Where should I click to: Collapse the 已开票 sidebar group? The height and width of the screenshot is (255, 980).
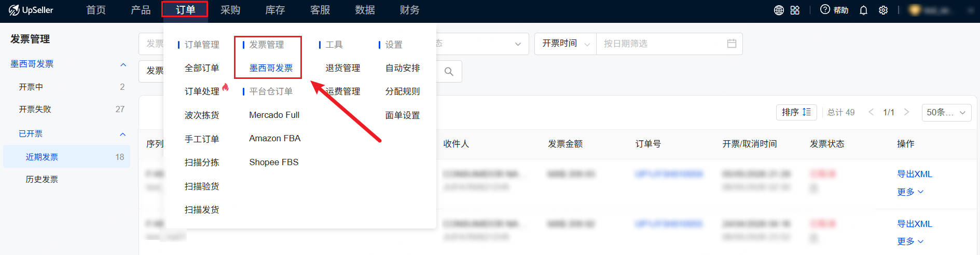[123, 134]
